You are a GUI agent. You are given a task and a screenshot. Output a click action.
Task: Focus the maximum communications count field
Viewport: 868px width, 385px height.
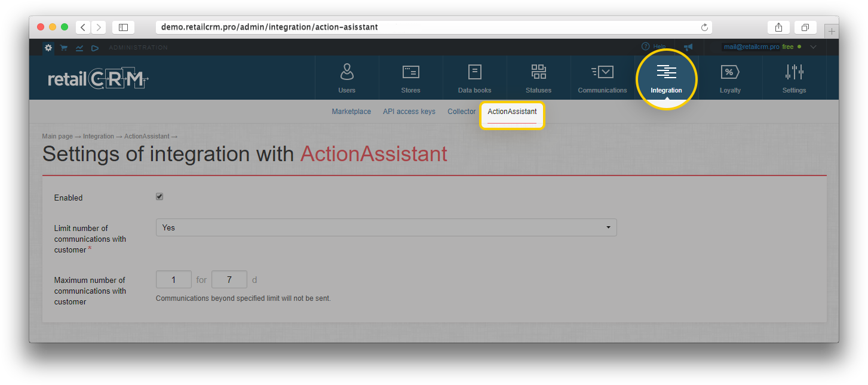click(x=174, y=279)
